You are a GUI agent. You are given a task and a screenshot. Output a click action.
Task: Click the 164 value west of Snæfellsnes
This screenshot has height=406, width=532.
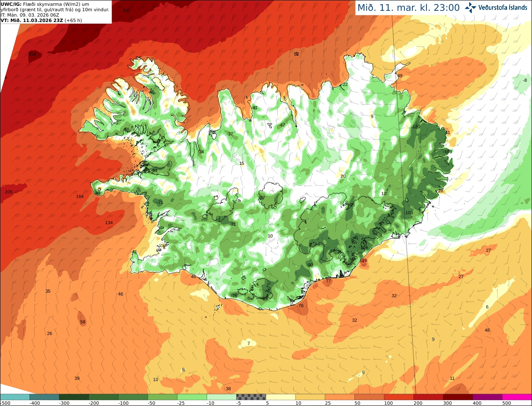point(80,196)
